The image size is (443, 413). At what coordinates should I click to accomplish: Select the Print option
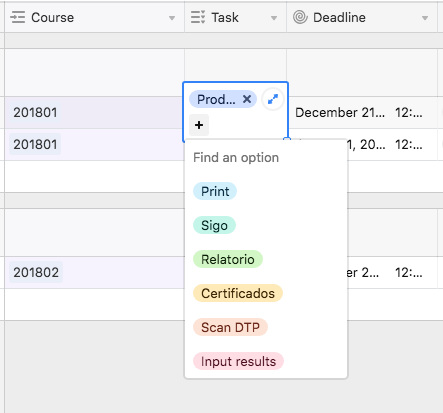pos(215,191)
